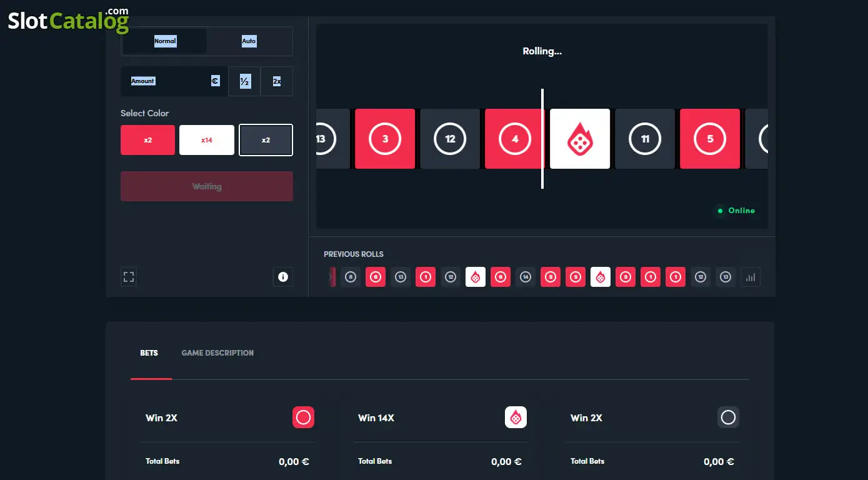The width and height of the screenshot is (868, 480).
Task: Focus the Amount input field
Action: point(174,81)
